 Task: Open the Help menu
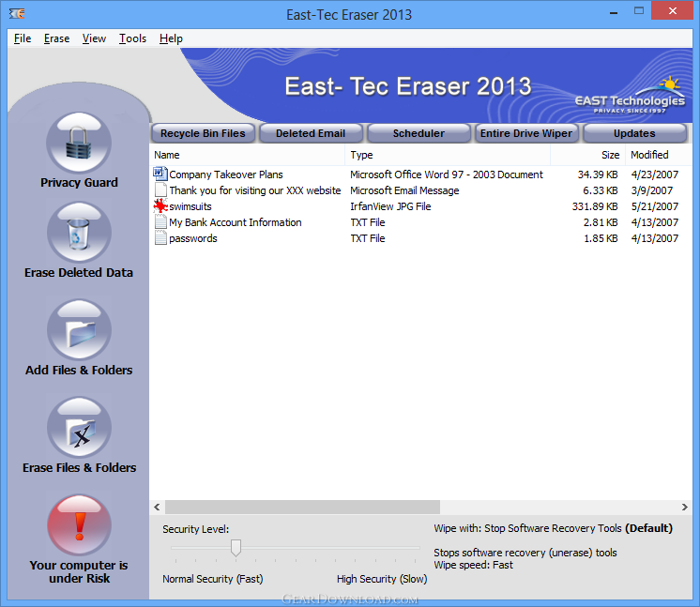pyautogui.click(x=171, y=38)
